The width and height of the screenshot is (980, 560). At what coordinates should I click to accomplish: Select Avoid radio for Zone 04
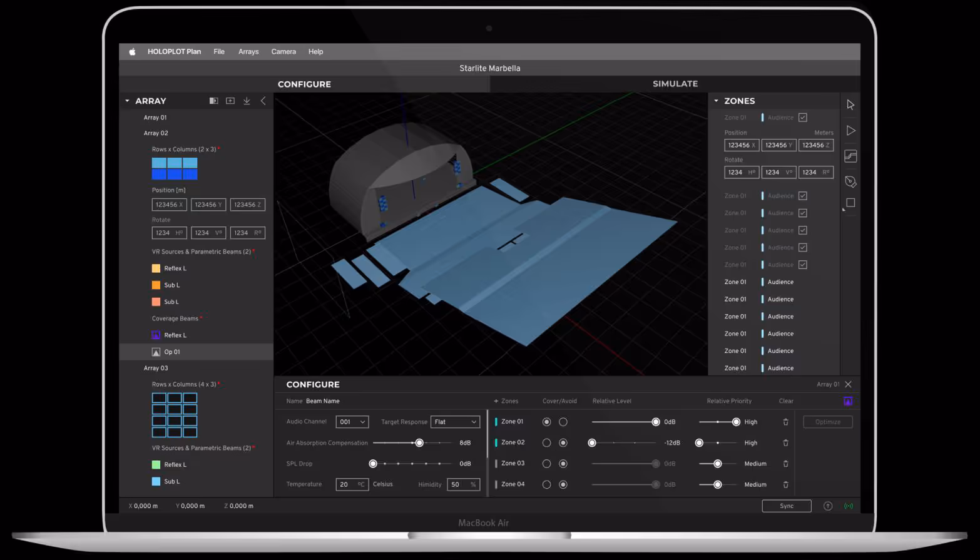[x=563, y=484]
